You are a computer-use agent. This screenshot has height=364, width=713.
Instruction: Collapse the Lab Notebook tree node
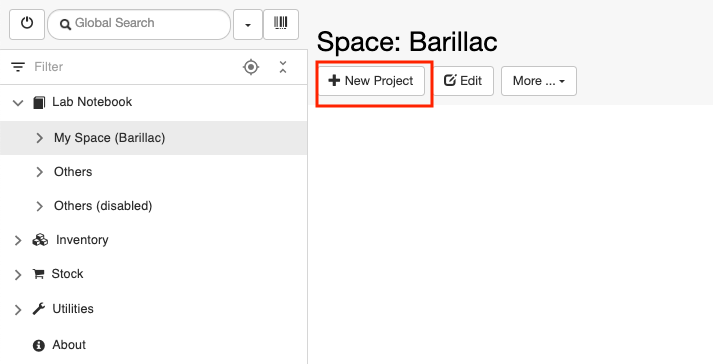[18, 102]
